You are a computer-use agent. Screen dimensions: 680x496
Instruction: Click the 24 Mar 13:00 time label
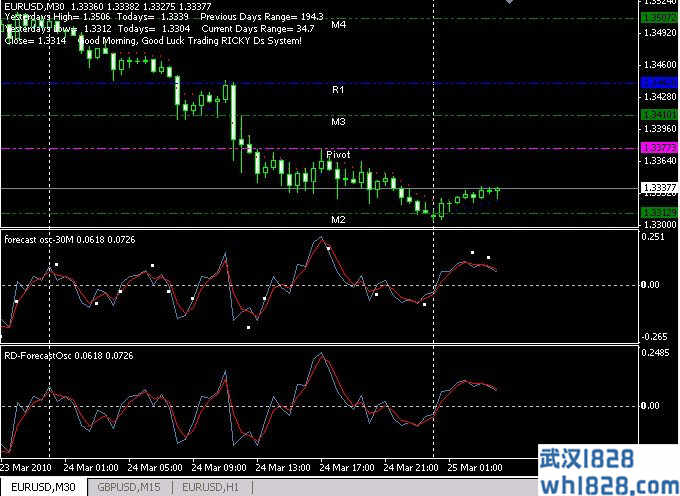281,467
